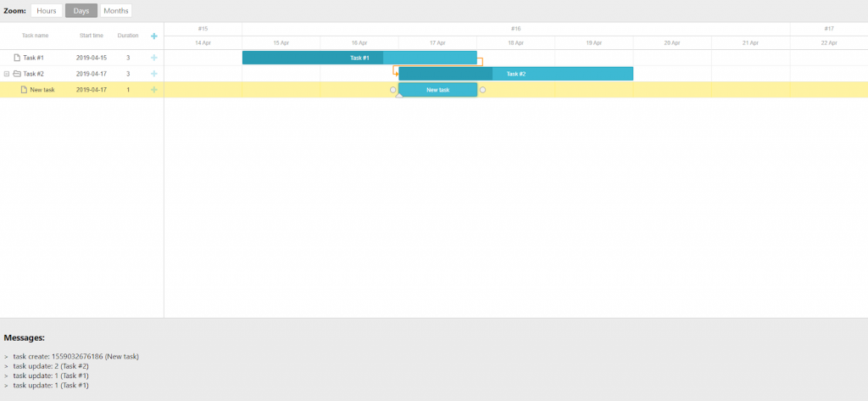Click the right link circle of New task bar

pos(482,90)
